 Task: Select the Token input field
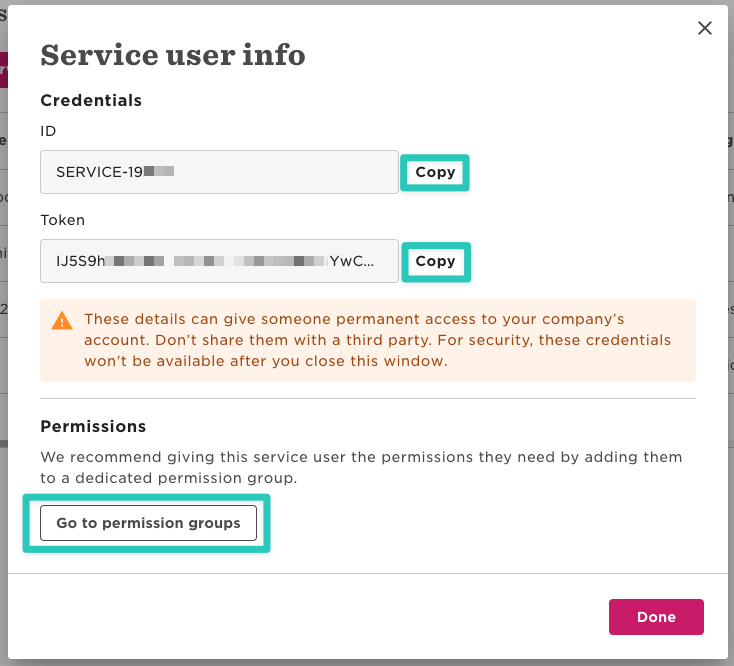click(219, 261)
